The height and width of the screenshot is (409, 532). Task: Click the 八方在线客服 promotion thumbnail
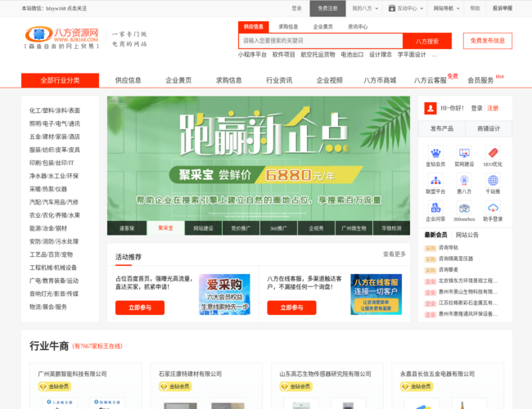[x=376, y=294]
